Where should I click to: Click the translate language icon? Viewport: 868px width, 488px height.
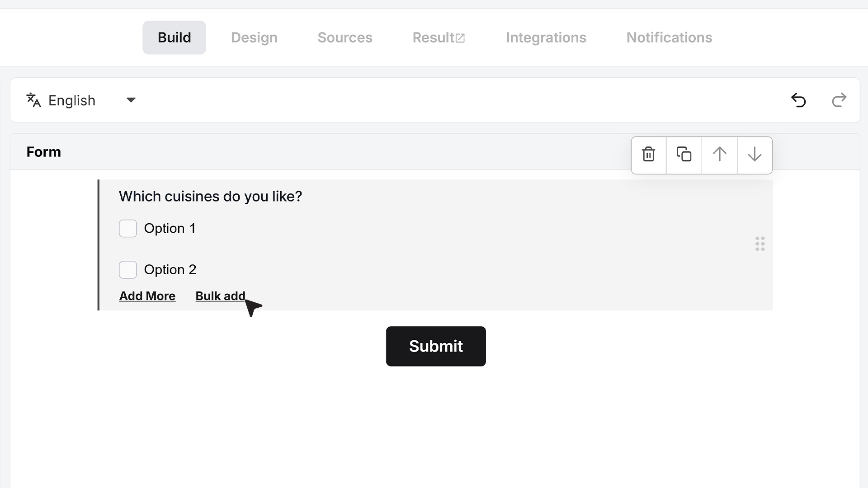33,100
